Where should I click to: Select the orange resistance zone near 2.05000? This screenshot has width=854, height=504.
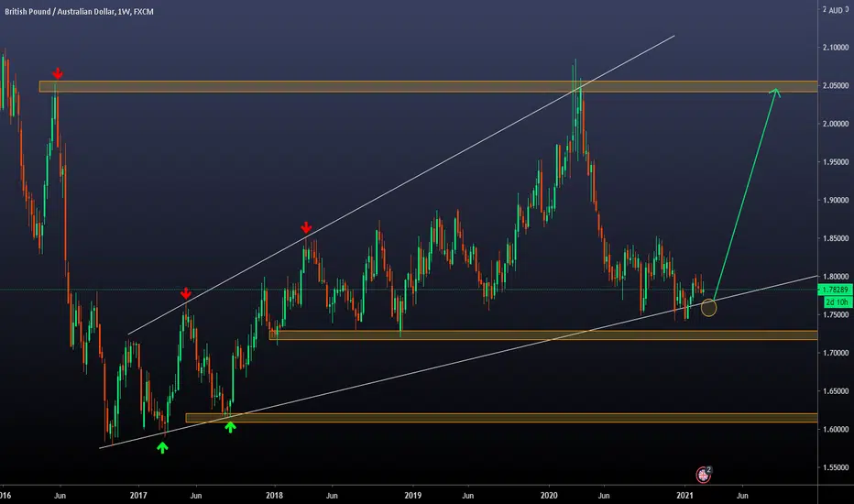428,86
